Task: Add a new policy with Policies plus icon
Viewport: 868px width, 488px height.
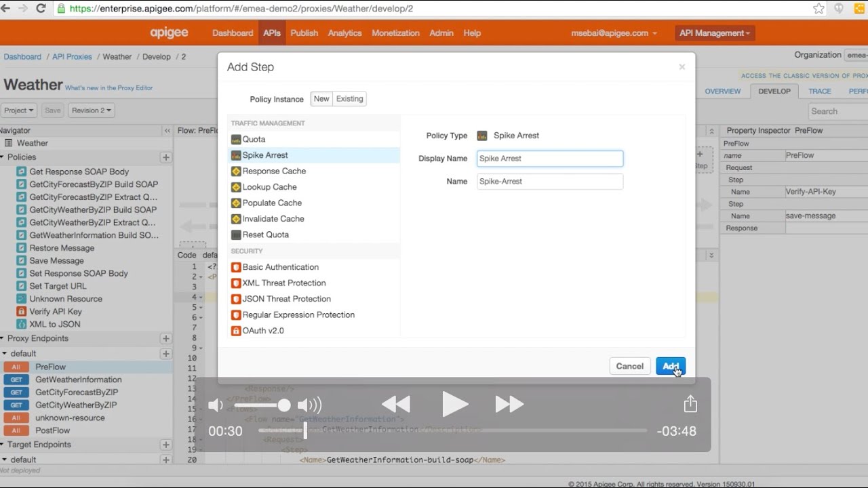Action: [x=165, y=157]
